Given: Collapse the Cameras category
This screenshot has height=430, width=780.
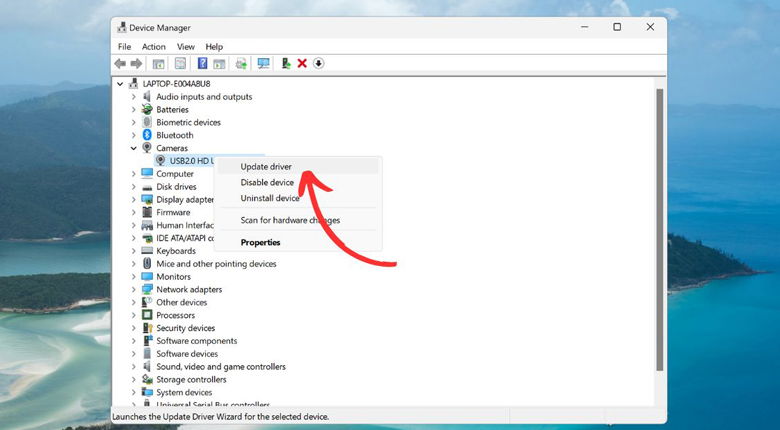Looking at the screenshot, I should [x=133, y=148].
